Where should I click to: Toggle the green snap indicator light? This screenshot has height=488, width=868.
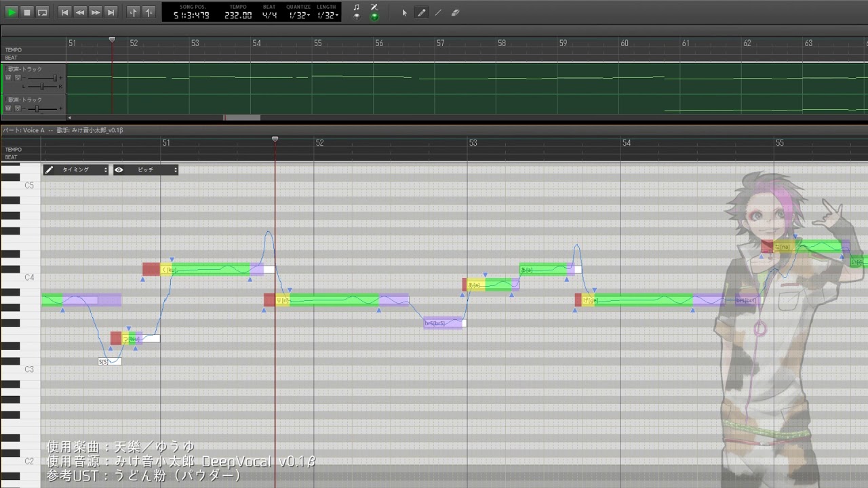(374, 16)
